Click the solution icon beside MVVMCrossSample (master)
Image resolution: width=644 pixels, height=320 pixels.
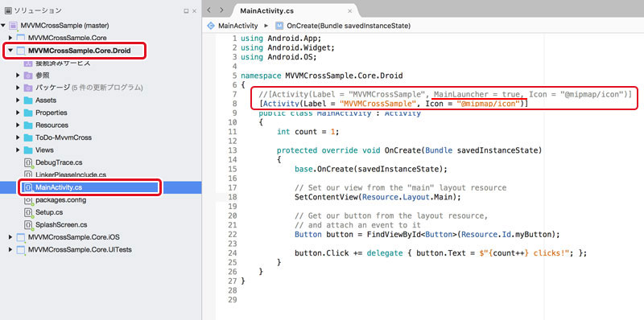click(x=14, y=26)
